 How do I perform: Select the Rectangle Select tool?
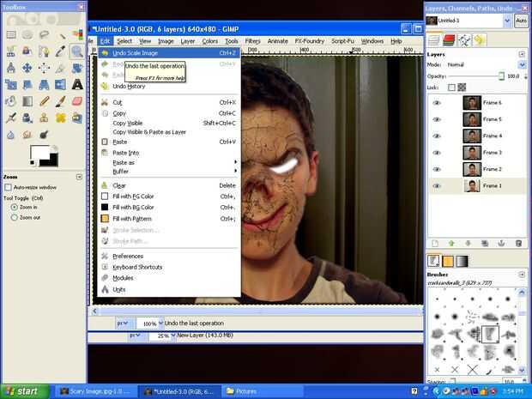[x=11, y=35]
